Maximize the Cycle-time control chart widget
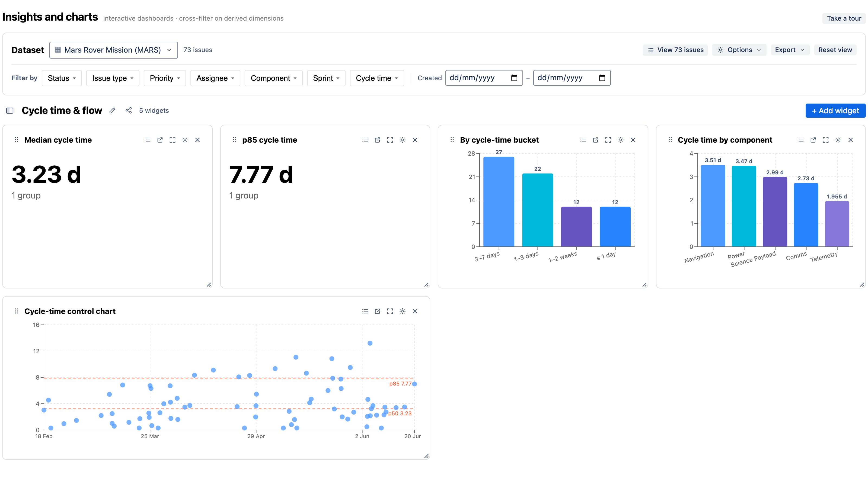 390,311
